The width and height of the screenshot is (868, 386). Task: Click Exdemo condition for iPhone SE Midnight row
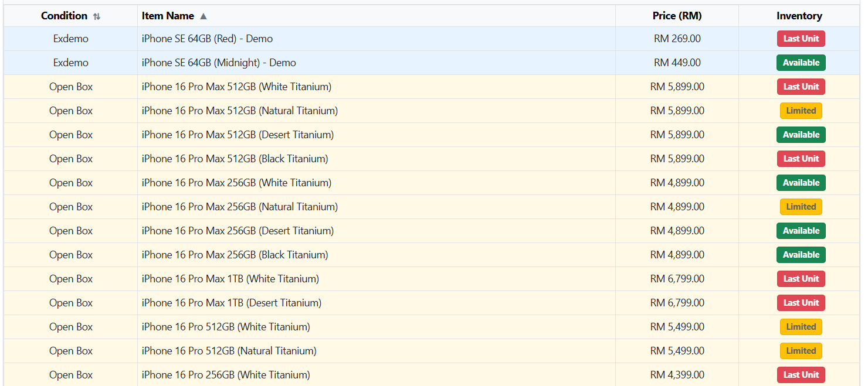(71, 63)
